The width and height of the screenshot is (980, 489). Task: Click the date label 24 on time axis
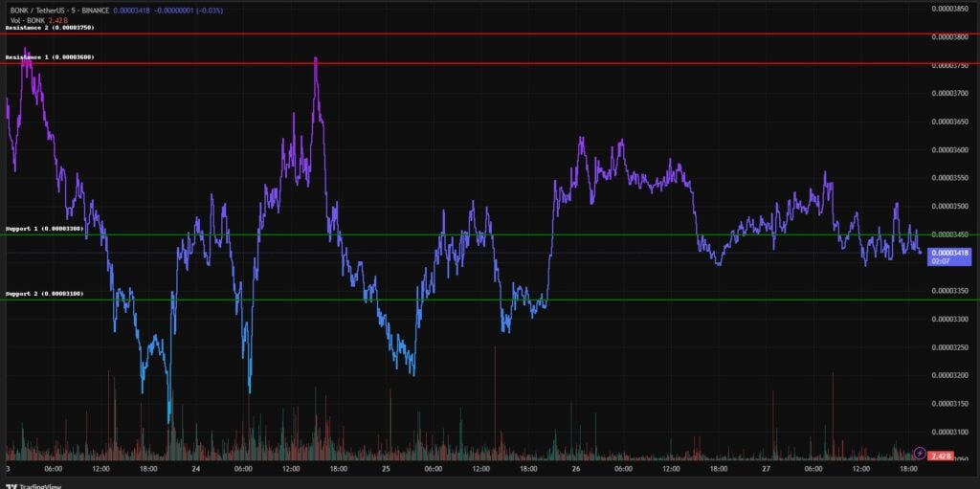coord(196,468)
